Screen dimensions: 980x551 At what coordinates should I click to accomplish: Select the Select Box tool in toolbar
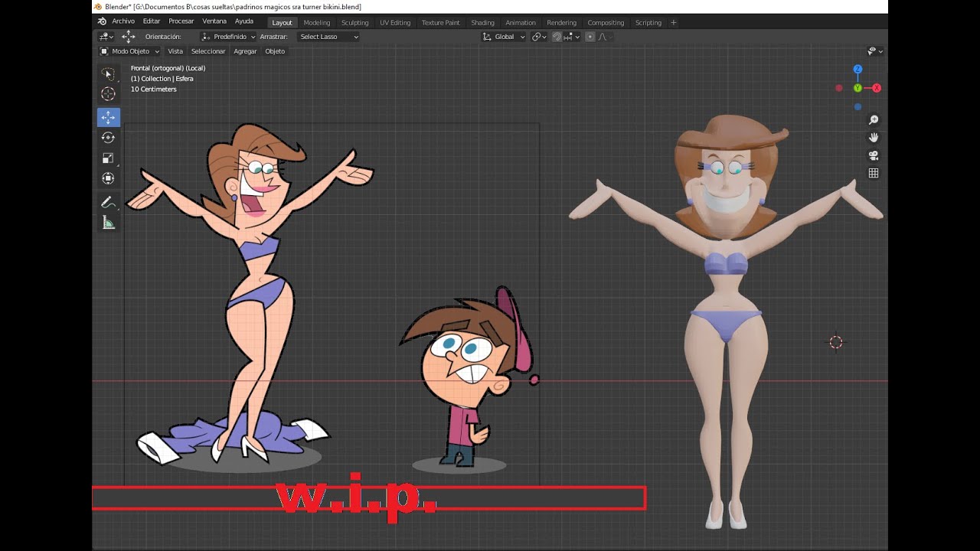point(108,74)
